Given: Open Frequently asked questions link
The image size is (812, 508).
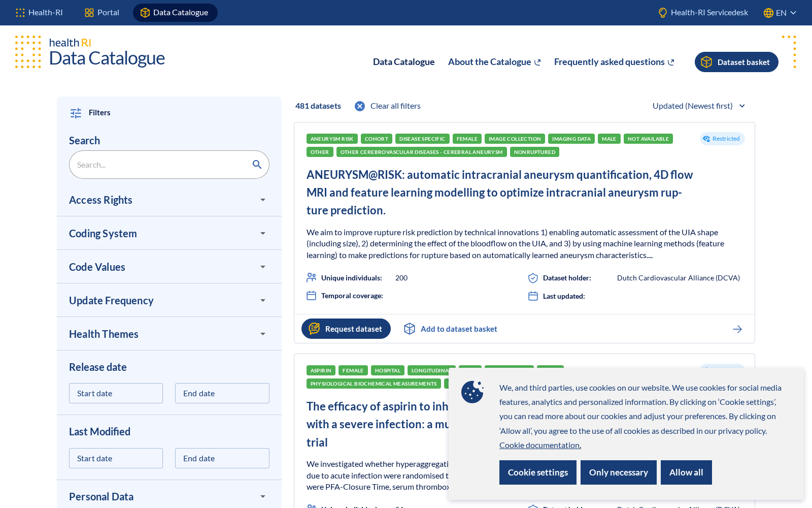Looking at the screenshot, I should [x=614, y=62].
